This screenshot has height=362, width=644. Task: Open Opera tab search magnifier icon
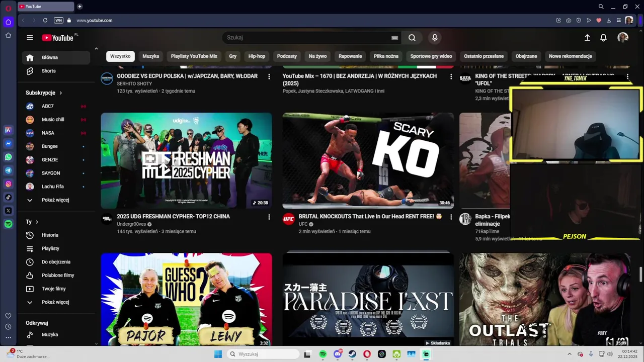click(601, 7)
